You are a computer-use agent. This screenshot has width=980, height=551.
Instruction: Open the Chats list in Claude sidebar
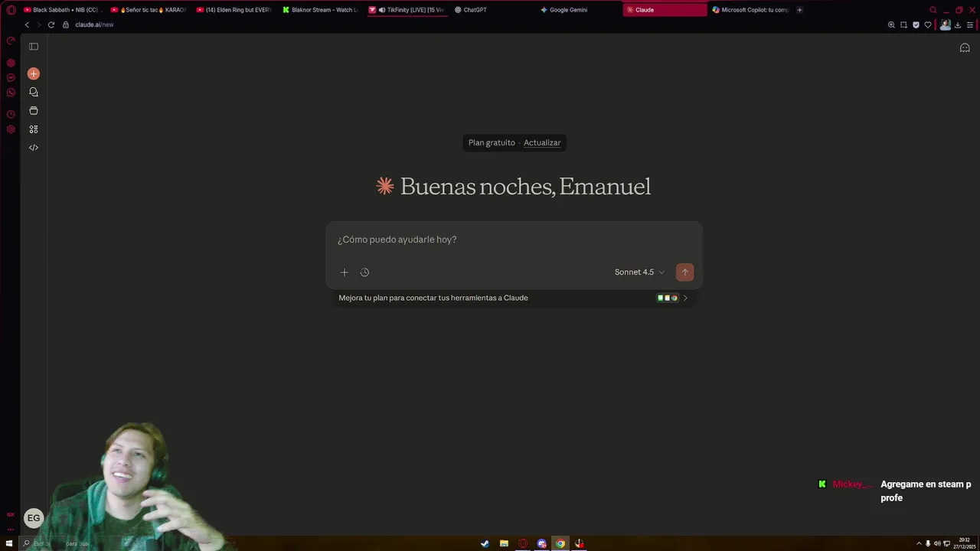pyautogui.click(x=34, y=92)
